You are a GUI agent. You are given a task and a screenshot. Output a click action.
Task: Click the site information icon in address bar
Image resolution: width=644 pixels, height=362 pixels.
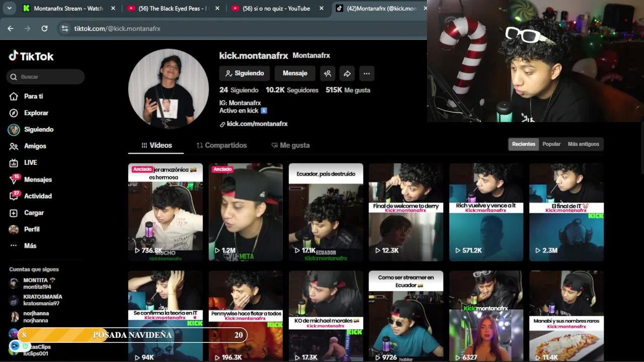64,29
